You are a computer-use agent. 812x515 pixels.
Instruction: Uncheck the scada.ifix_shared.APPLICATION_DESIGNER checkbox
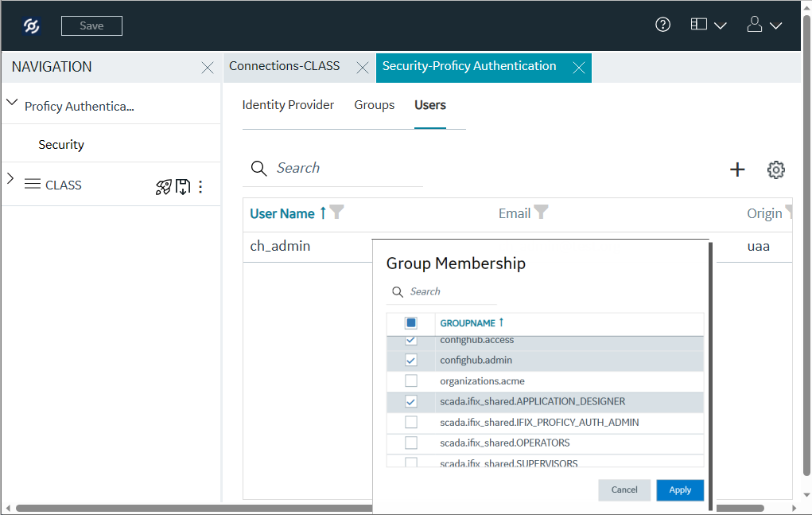pyautogui.click(x=410, y=401)
